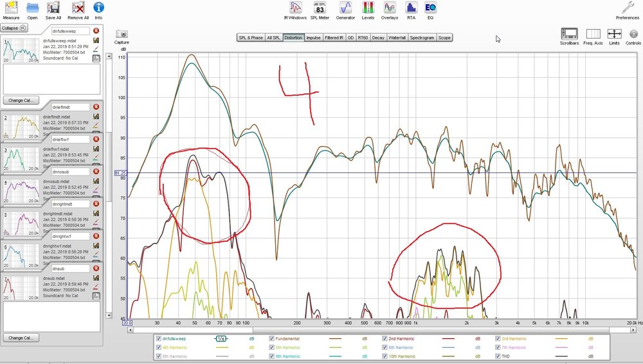
Task: Collapse the measurements side panel
Action: pyautogui.click(x=14, y=28)
